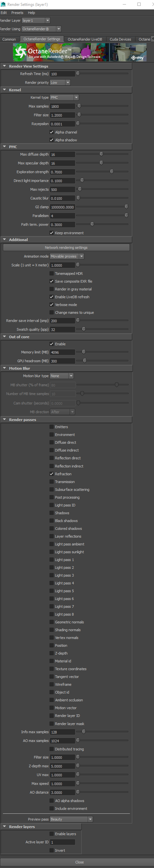Click the Max rejects input field
This screenshot has width=154, height=868.
[x=63, y=189]
